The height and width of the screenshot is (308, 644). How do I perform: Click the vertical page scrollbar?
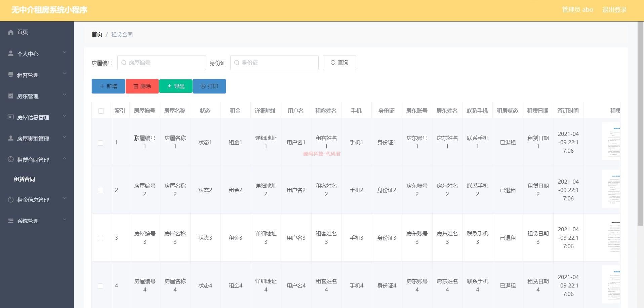[641, 124]
